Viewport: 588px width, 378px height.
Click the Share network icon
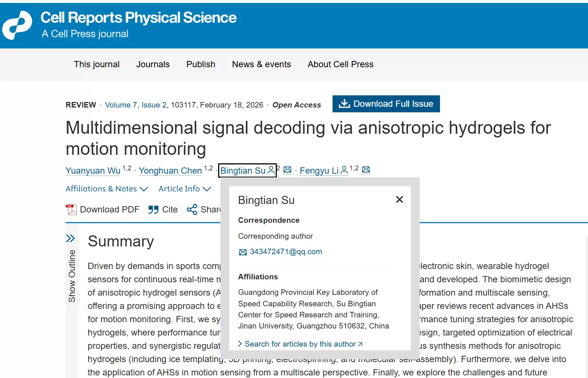192,210
